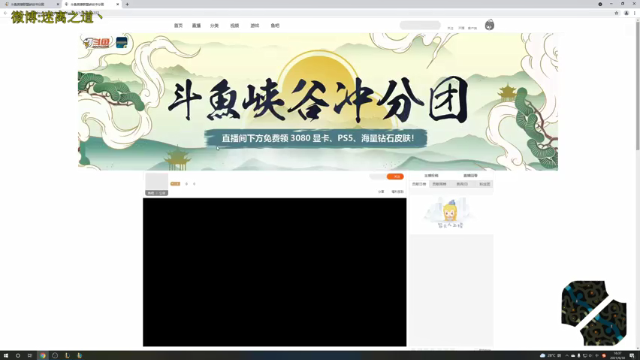640x360 pixels.
Task: Open the 首页 nav link
Action: [178, 26]
